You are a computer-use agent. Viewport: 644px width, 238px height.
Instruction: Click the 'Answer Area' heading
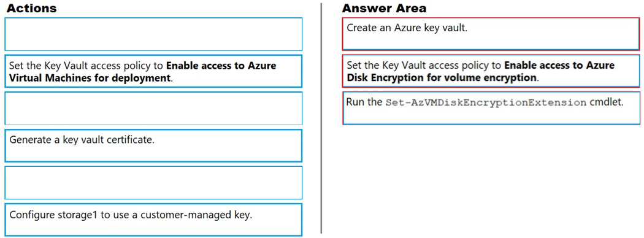[x=384, y=8]
